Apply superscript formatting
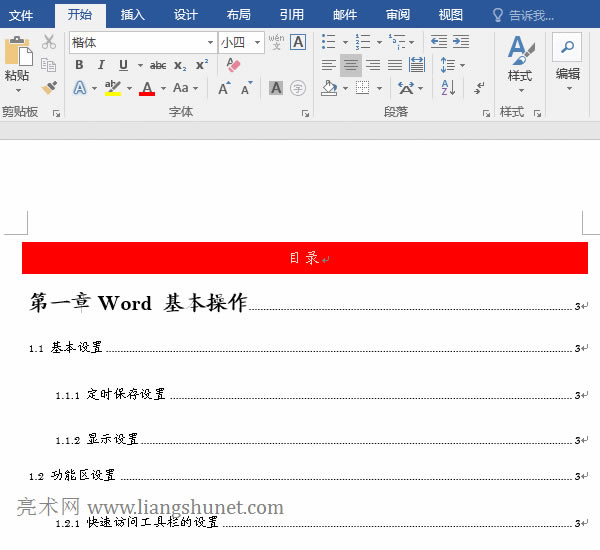 point(202,65)
